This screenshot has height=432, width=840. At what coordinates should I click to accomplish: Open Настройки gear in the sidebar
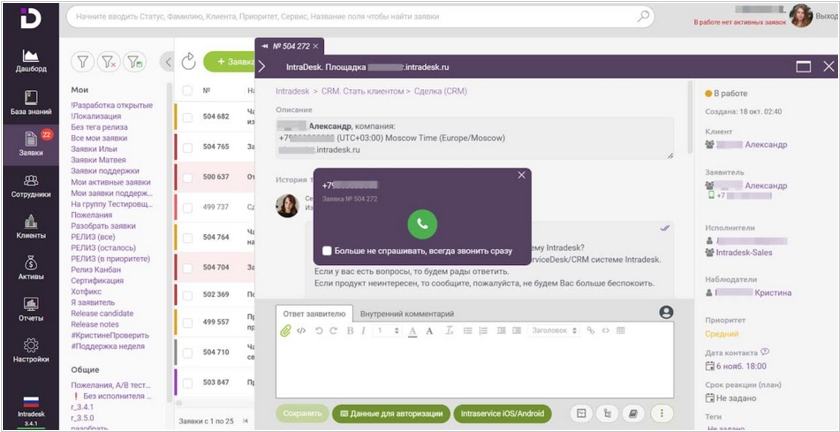[31, 350]
